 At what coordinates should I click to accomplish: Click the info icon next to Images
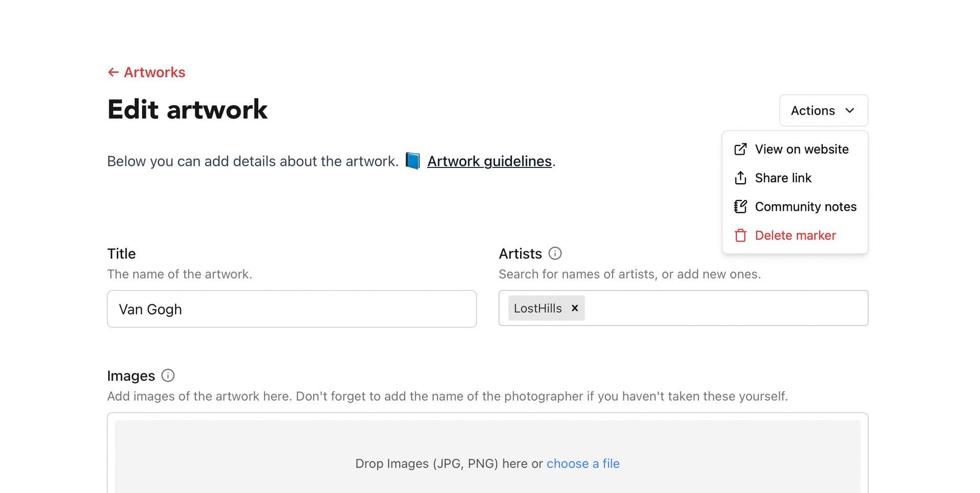[x=167, y=376]
